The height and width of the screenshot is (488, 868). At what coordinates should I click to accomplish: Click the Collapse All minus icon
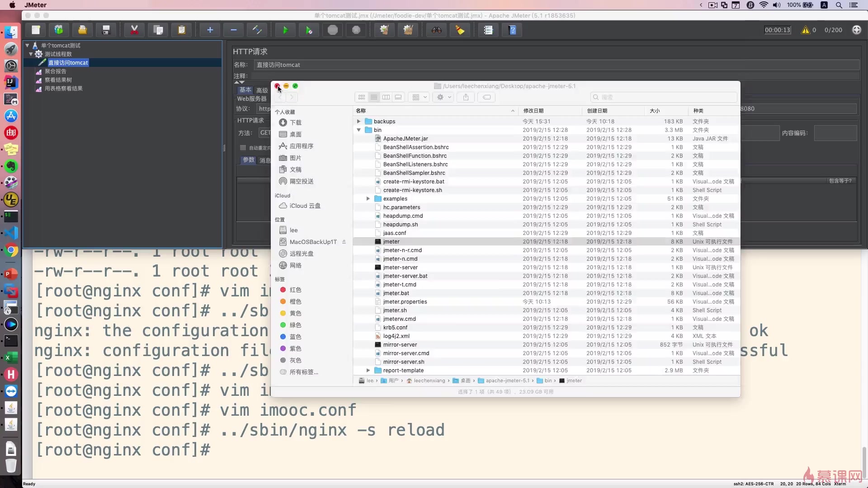(233, 30)
